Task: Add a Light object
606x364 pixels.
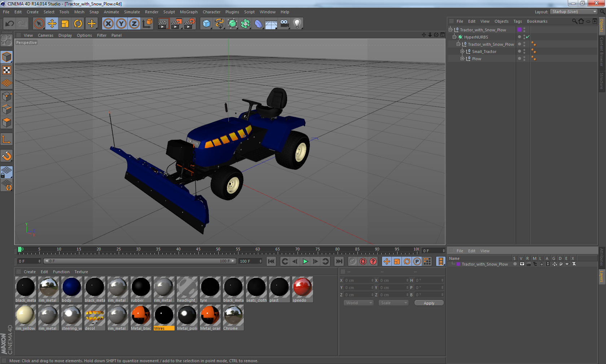Action: [x=297, y=24]
